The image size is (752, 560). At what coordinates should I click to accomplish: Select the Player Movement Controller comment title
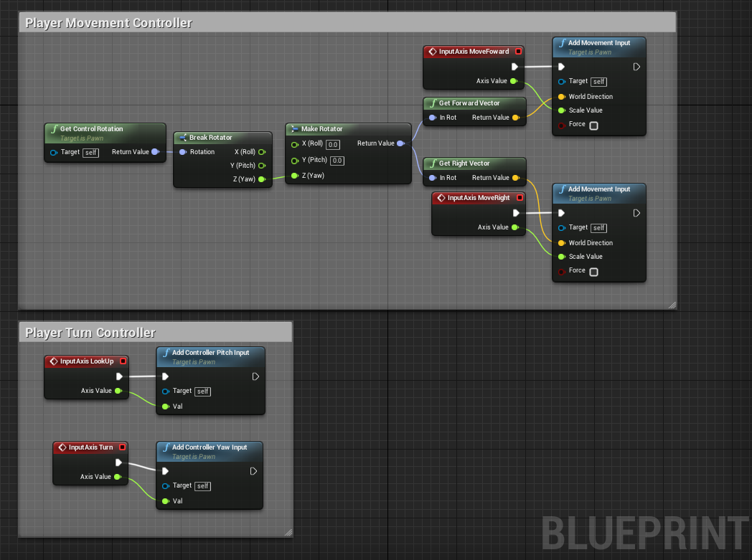(x=108, y=23)
